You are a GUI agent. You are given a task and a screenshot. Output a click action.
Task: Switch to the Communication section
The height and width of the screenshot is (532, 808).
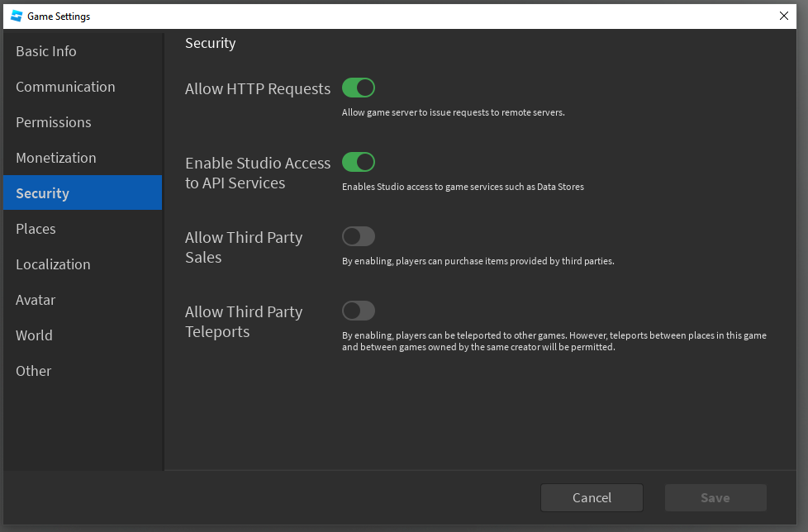click(x=83, y=87)
